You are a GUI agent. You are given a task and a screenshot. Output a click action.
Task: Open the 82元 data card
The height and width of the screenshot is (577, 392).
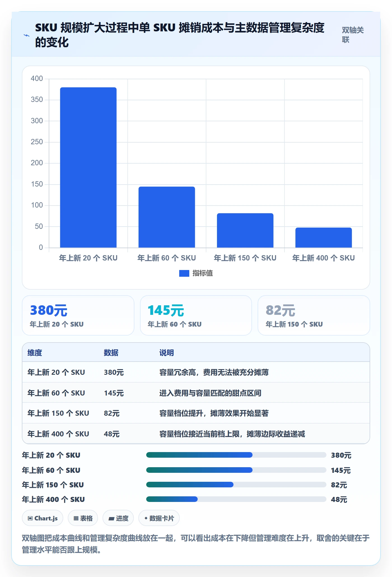pos(314,315)
